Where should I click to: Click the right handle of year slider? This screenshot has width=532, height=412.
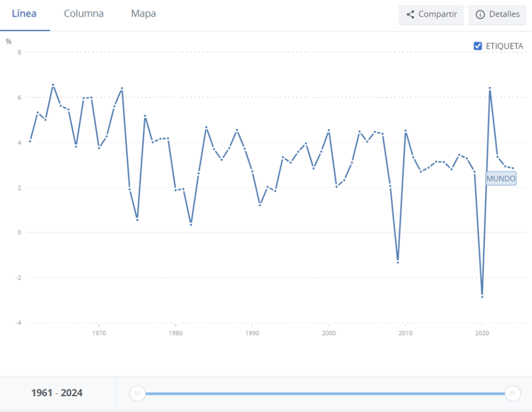(512, 393)
